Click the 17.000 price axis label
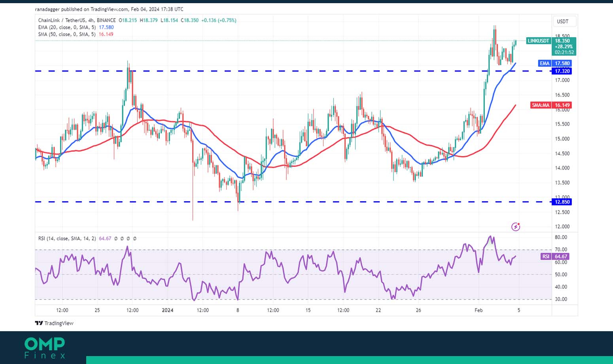Image resolution: width=613 pixels, height=364 pixels. (562, 80)
